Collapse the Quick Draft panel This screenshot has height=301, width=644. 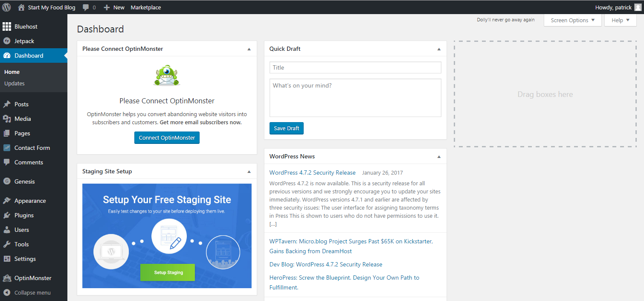tap(439, 49)
